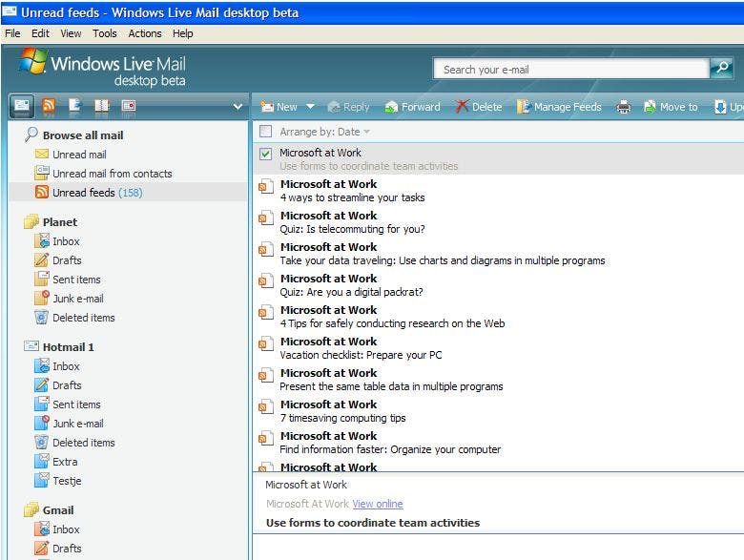Image resolution: width=744 pixels, height=560 pixels.
Task: Select '4 Tips for safely conducting research' item
Action: click(x=499, y=316)
